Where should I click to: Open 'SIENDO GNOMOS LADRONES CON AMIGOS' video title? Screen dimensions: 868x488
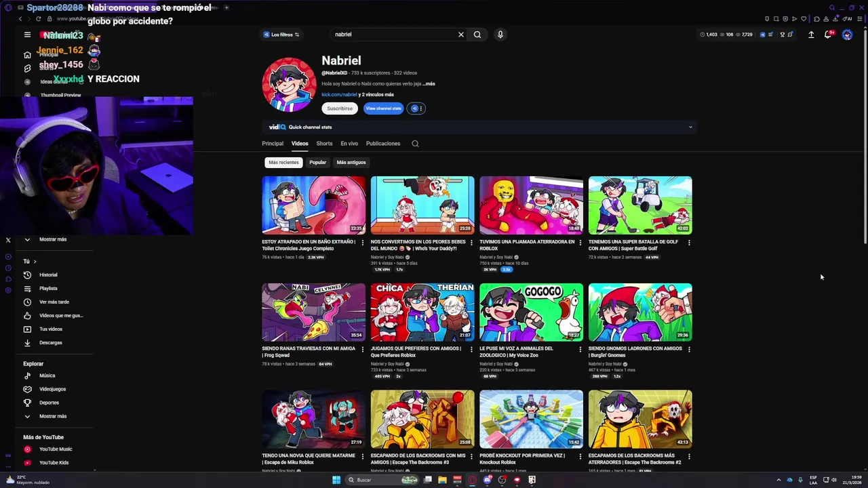click(x=635, y=352)
